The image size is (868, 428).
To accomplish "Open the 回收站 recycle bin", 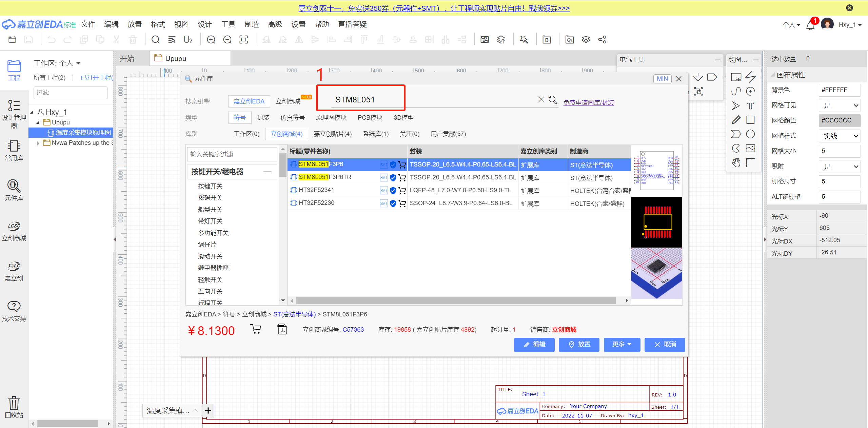I will tap(14, 407).
